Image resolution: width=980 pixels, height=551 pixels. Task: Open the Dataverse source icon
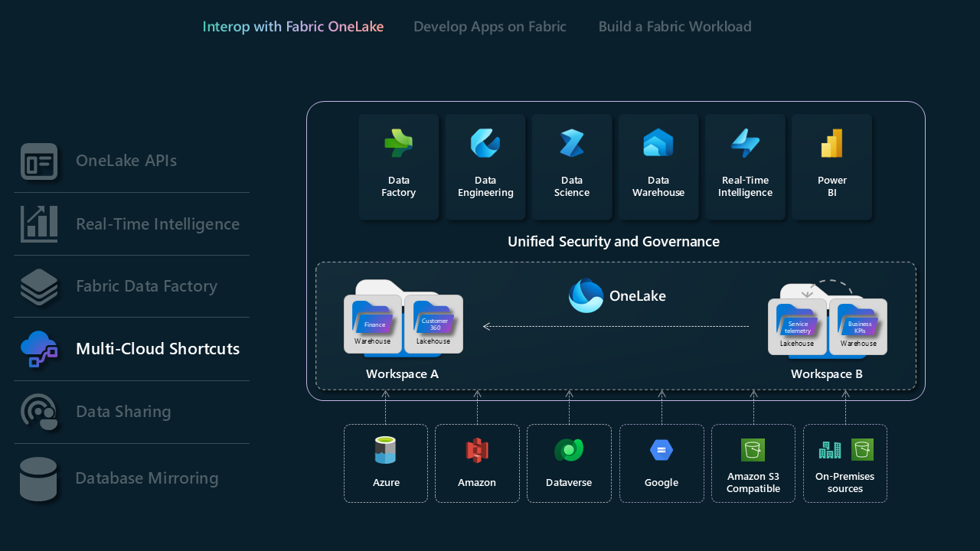(x=569, y=451)
